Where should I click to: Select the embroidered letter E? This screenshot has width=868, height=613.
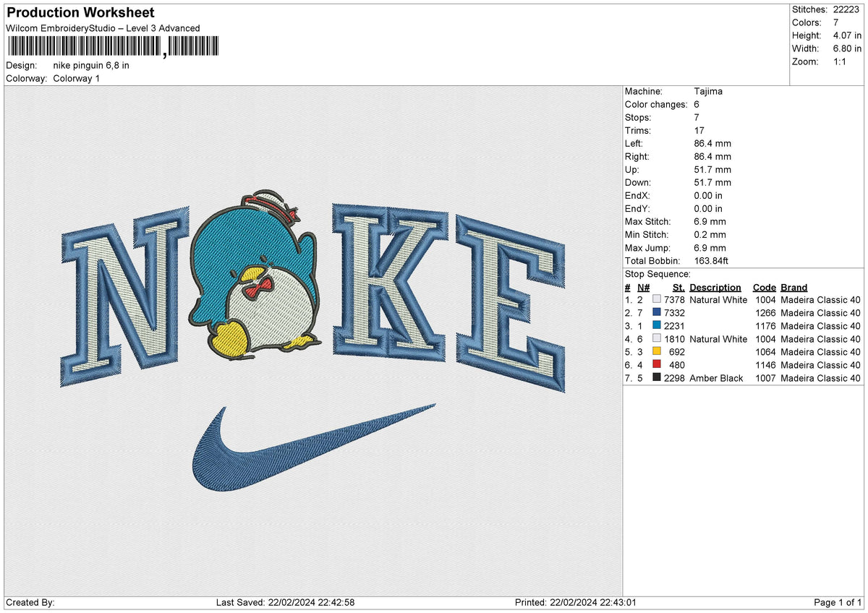[x=510, y=302]
